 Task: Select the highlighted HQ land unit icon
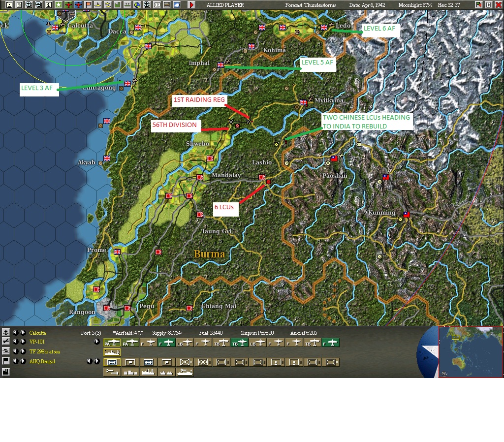(x=112, y=362)
